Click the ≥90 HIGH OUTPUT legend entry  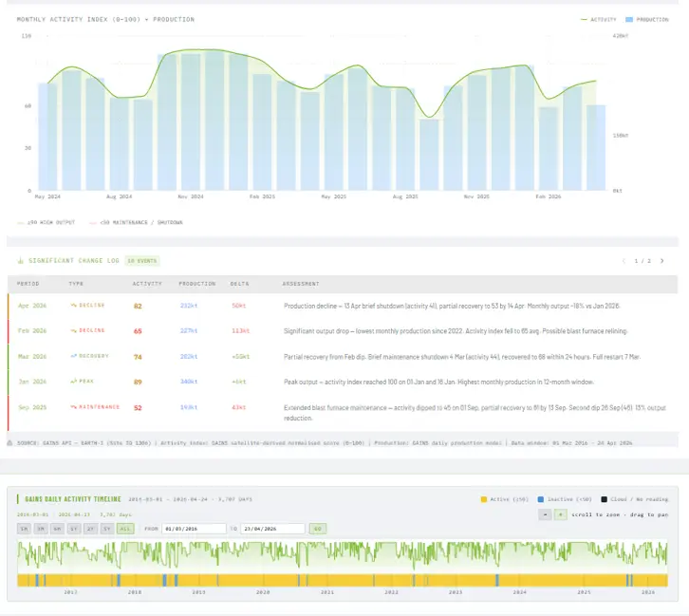click(x=47, y=222)
